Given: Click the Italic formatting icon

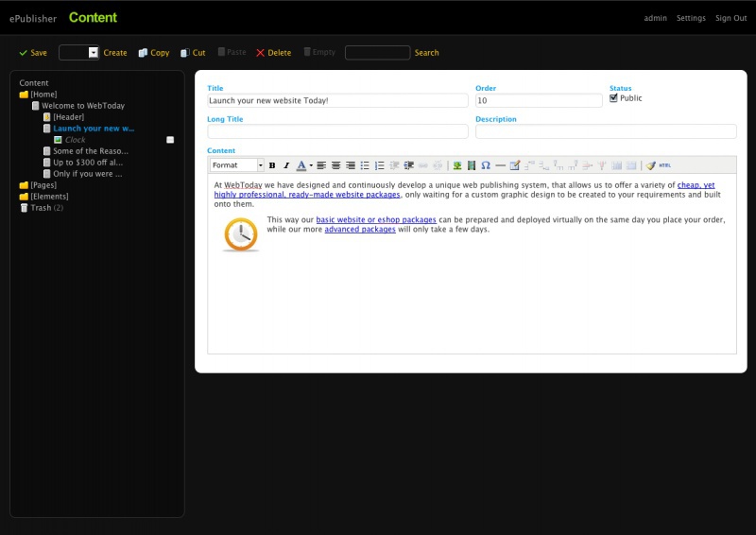Looking at the screenshot, I should (x=285, y=165).
